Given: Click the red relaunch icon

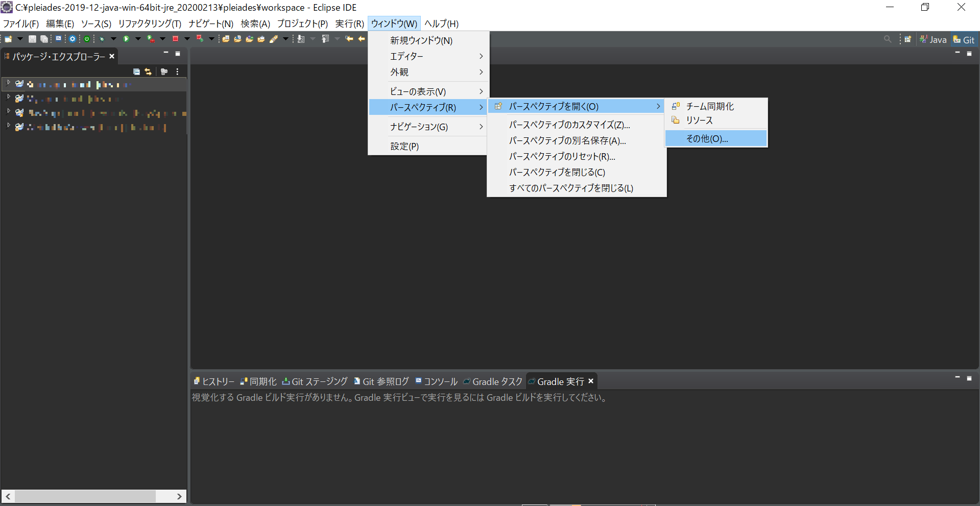Looking at the screenshot, I should coord(200,39).
